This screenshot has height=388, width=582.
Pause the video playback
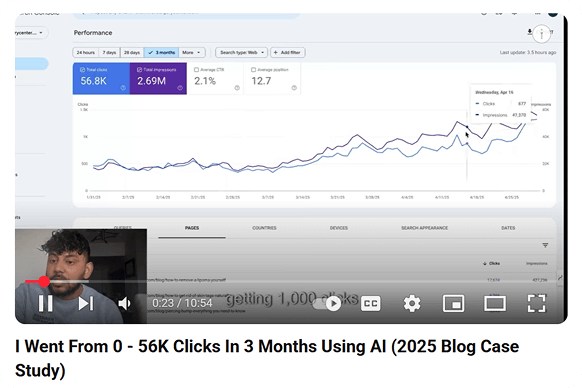(x=46, y=304)
